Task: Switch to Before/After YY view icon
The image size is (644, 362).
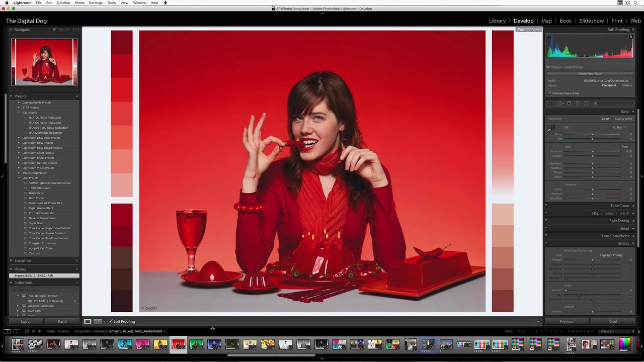Action: pos(98,321)
